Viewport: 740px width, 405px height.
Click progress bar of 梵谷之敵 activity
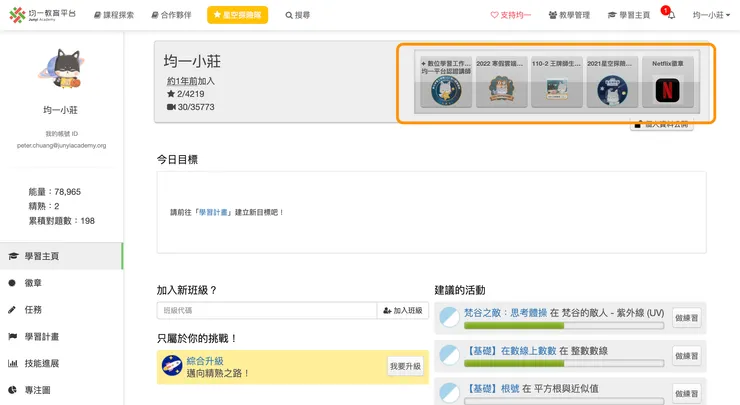pos(564,326)
